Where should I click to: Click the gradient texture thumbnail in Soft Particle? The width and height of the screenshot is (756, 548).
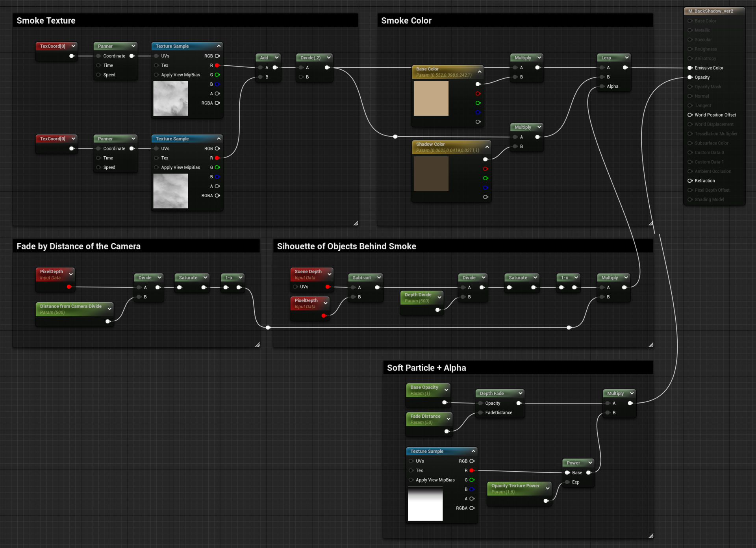point(425,504)
